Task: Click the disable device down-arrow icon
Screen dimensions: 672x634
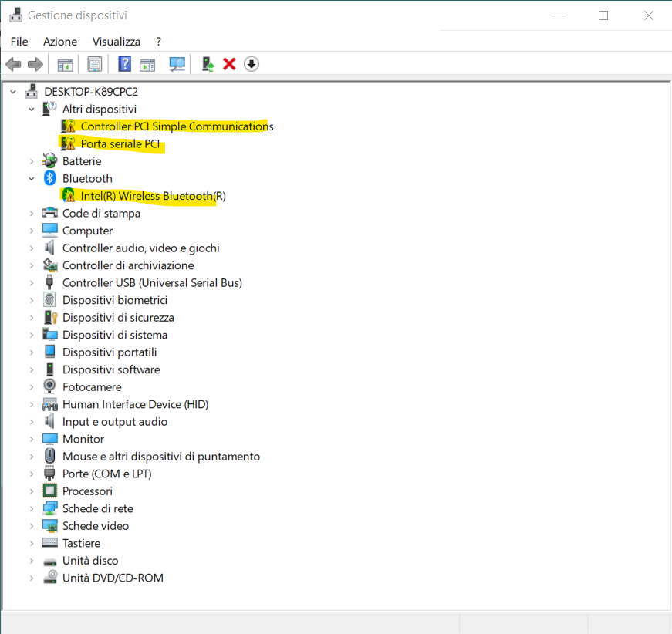Action: 252,64
